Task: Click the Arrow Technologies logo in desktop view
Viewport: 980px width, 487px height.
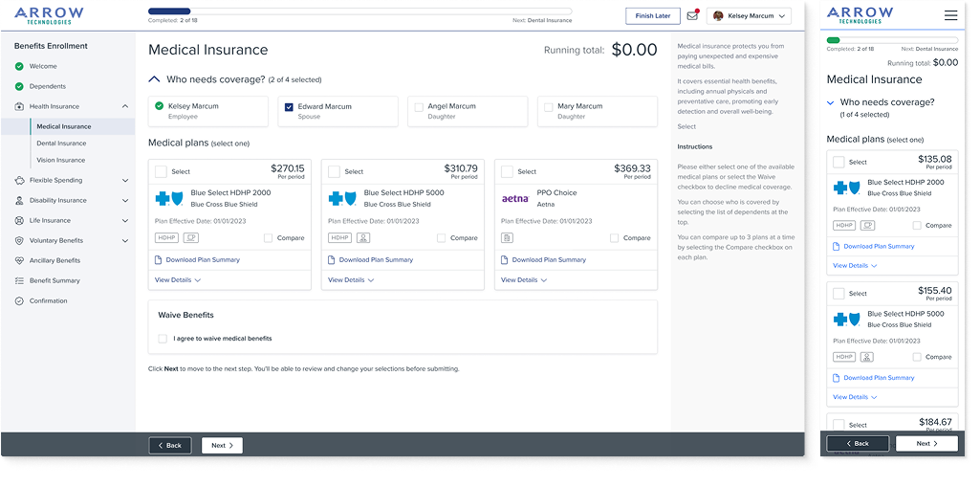Action: (x=49, y=15)
